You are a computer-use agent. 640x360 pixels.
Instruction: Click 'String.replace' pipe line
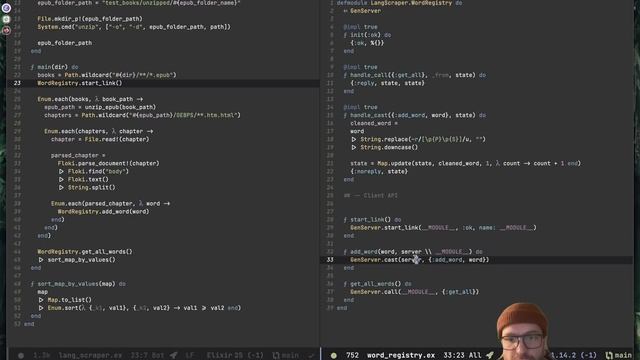[x=418, y=139]
